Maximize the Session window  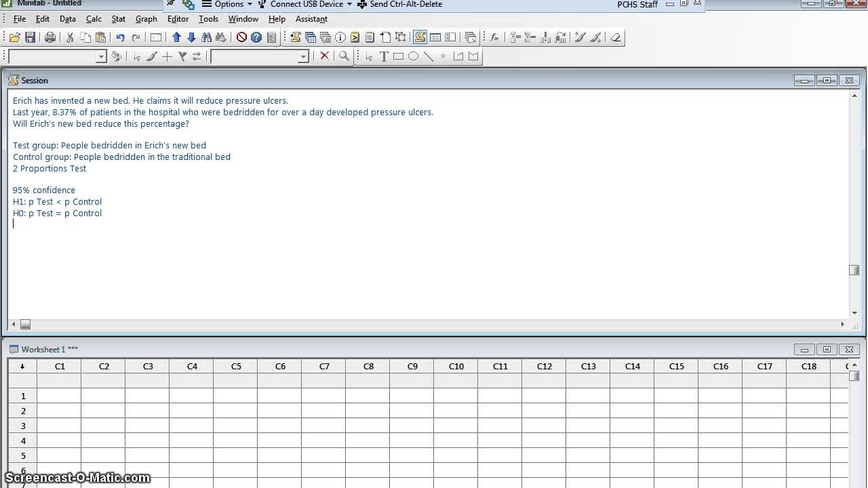pos(827,81)
